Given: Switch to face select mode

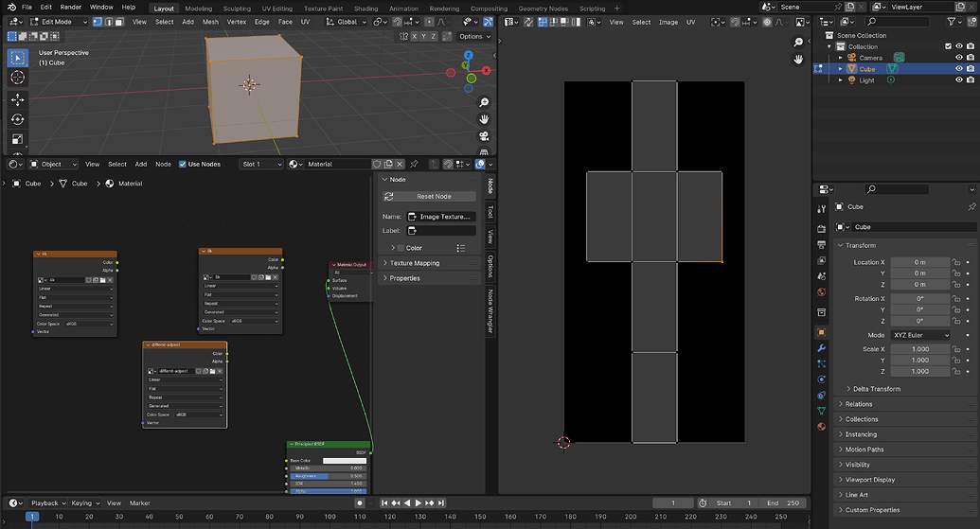Looking at the screenshot, I should click(x=119, y=22).
